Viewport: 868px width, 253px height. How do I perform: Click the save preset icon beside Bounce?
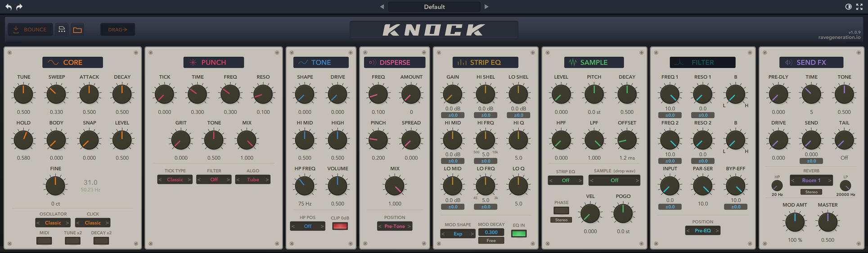point(62,30)
